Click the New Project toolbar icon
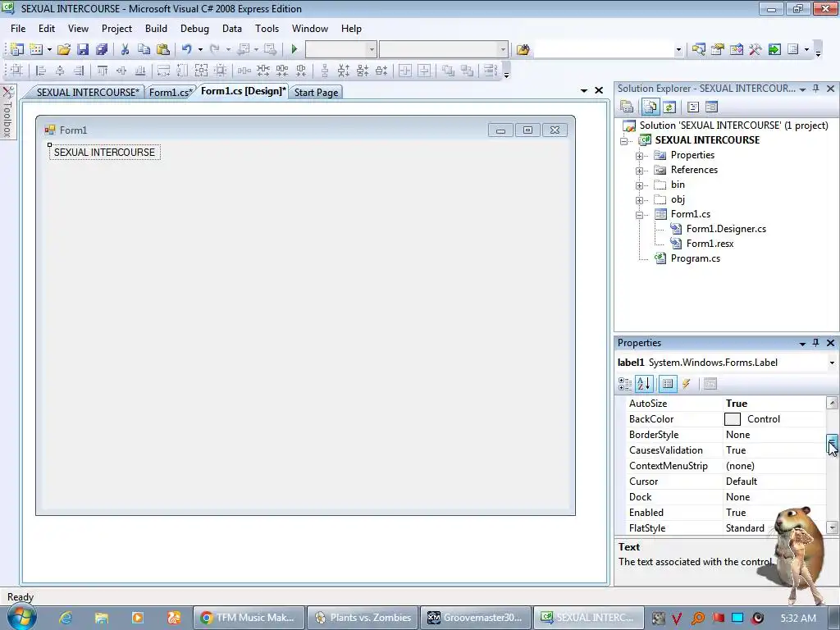 coord(16,49)
